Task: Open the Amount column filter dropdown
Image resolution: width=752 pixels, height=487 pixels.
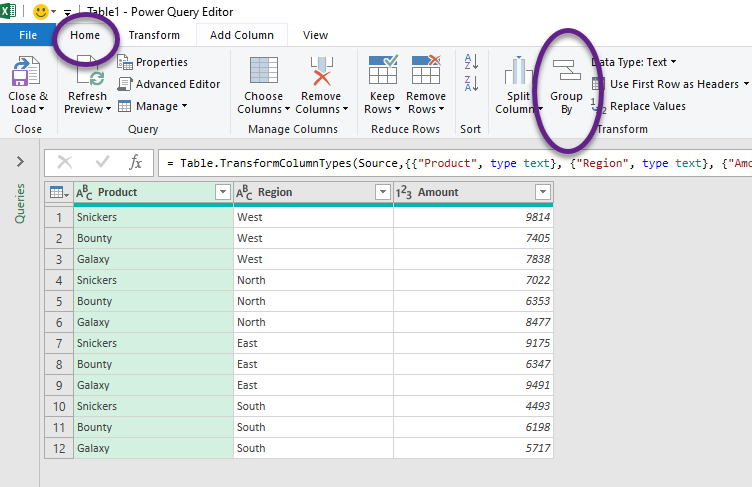Action: [542, 192]
